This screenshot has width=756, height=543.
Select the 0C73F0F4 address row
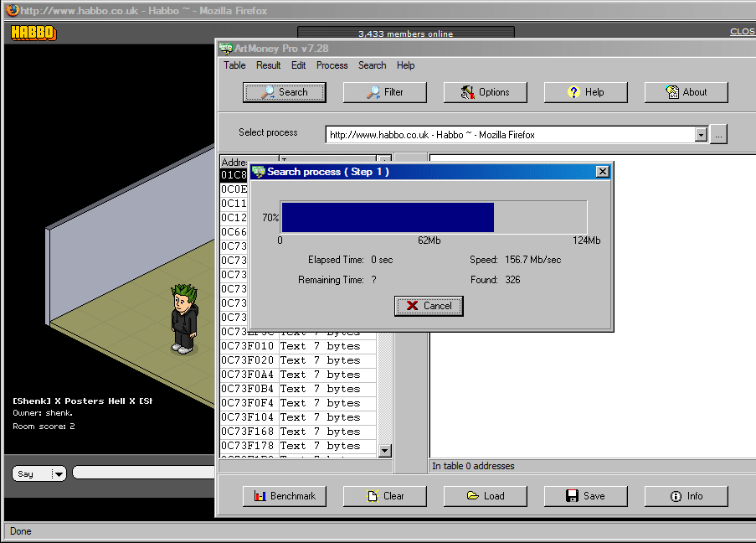click(x=298, y=403)
